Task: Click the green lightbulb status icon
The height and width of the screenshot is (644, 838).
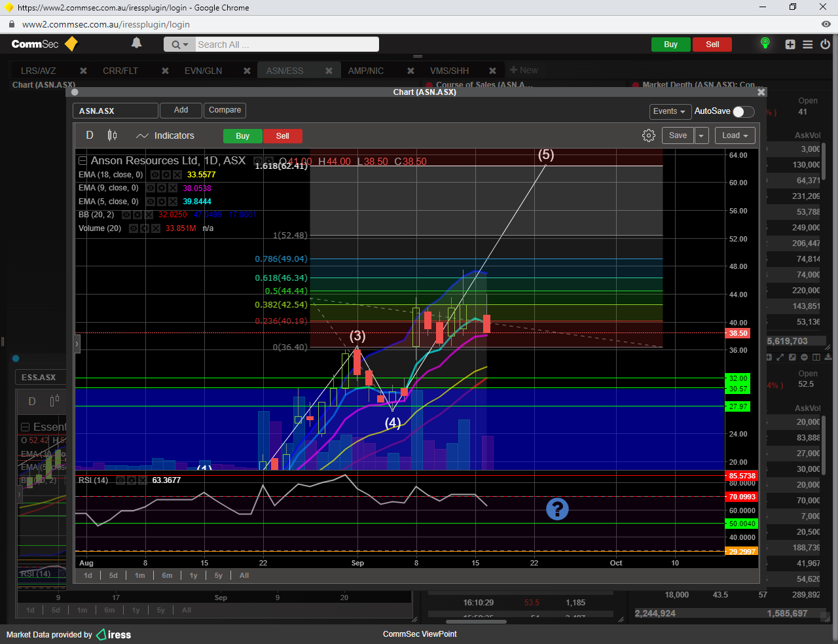Action: tap(765, 43)
